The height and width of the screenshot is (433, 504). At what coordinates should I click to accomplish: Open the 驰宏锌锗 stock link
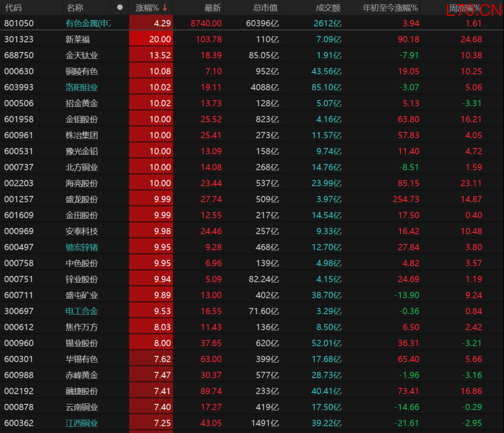82,247
